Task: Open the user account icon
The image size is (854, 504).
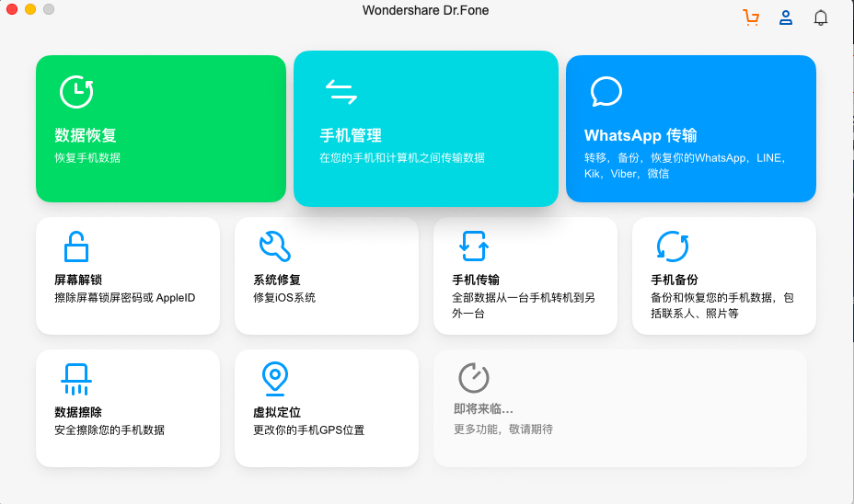Action: (x=785, y=17)
